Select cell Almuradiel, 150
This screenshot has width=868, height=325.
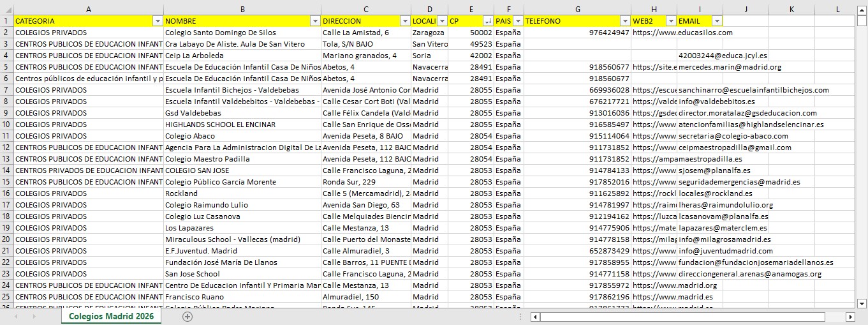pyautogui.click(x=365, y=297)
